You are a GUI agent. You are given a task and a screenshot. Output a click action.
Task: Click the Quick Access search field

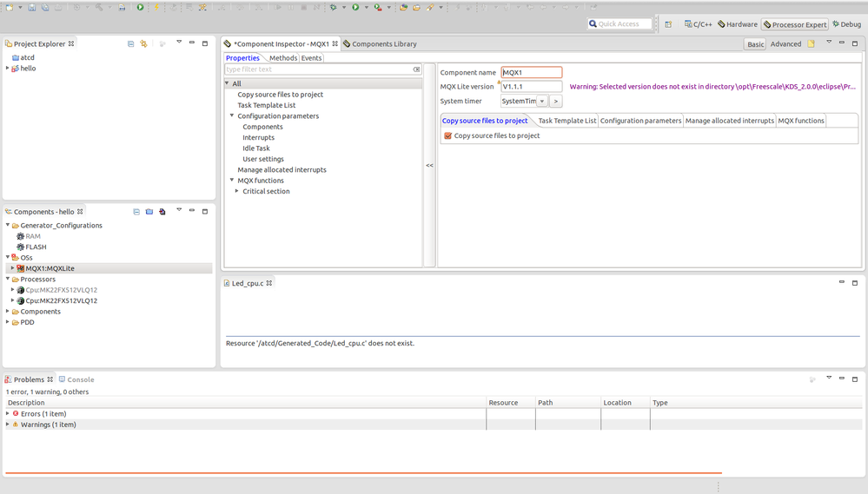coord(620,23)
